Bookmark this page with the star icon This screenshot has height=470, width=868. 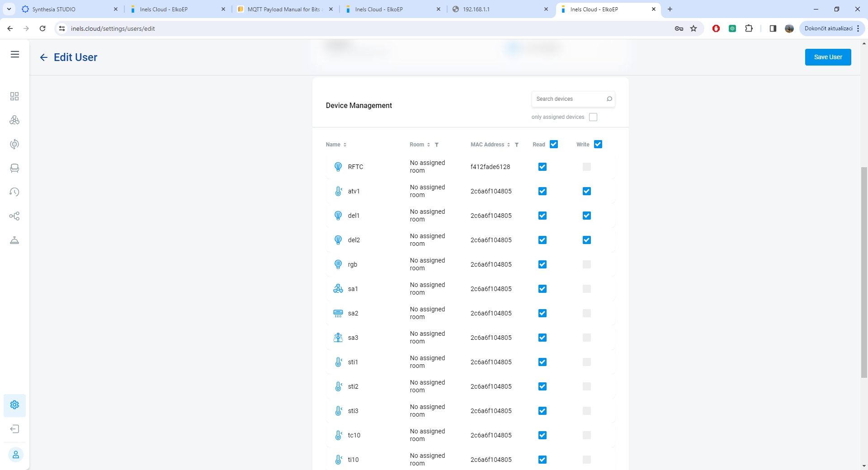(x=693, y=28)
